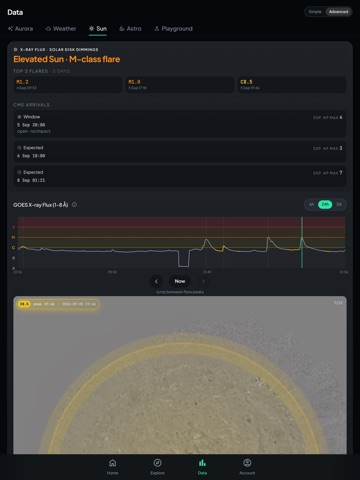This screenshot has height=480, width=360.
Task: Click the 'open · no impact' status text
Action: click(x=34, y=131)
